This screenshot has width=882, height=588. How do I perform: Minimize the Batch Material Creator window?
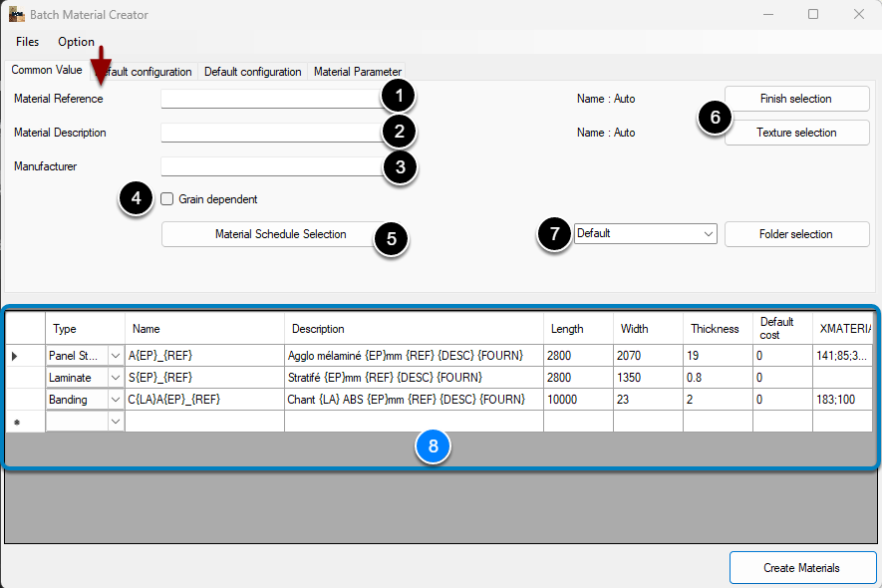(x=768, y=14)
